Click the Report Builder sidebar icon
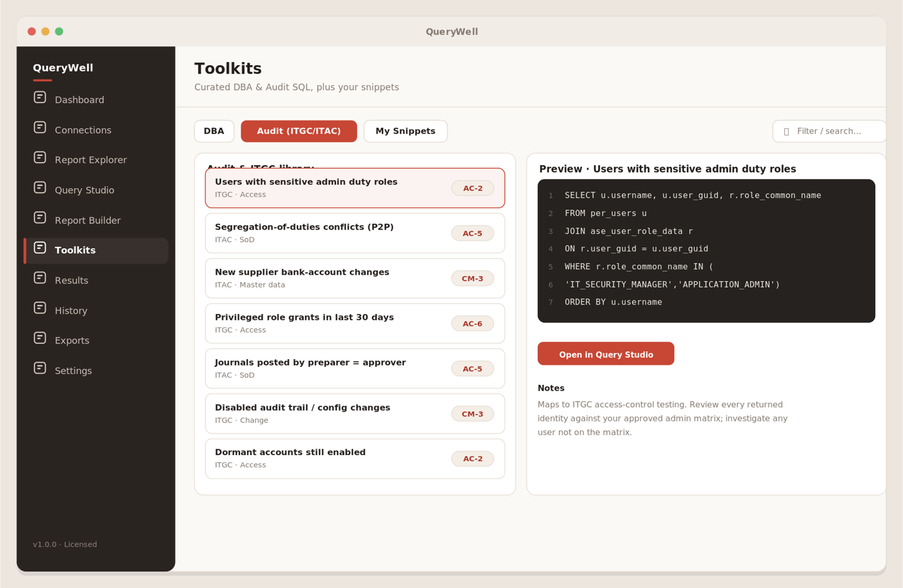Image resolution: width=903 pixels, height=588 pixels. click(40, 218)
